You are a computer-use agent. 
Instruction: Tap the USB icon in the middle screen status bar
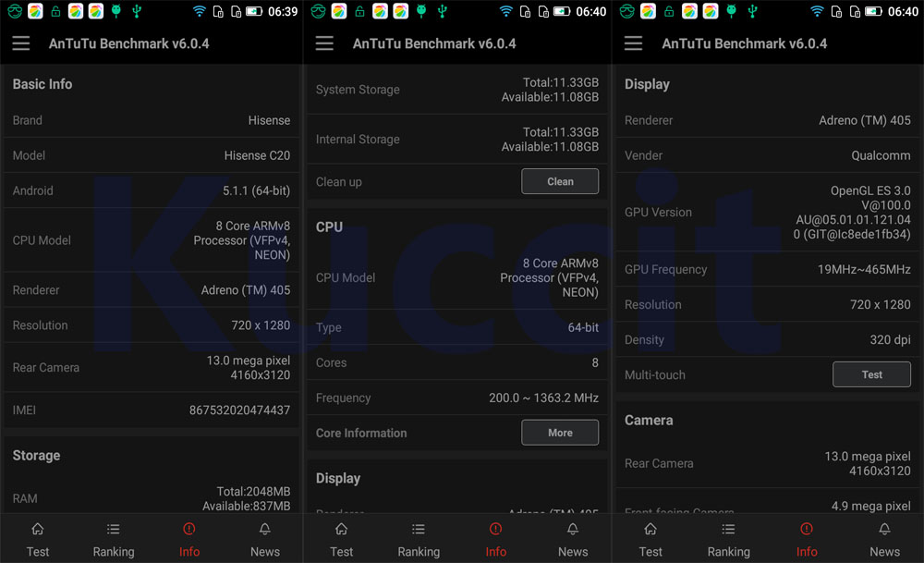click(441, 12)
